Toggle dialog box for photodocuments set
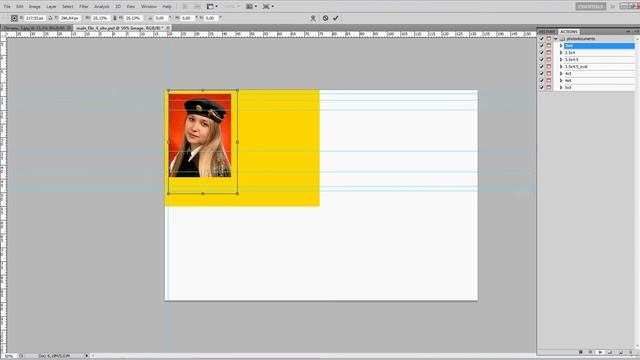 (x=549, y=39)
